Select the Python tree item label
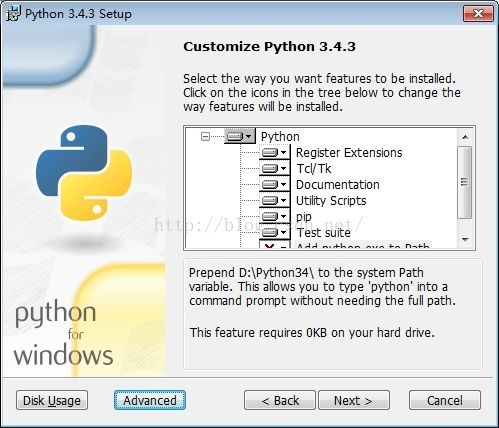 point(280,137)
